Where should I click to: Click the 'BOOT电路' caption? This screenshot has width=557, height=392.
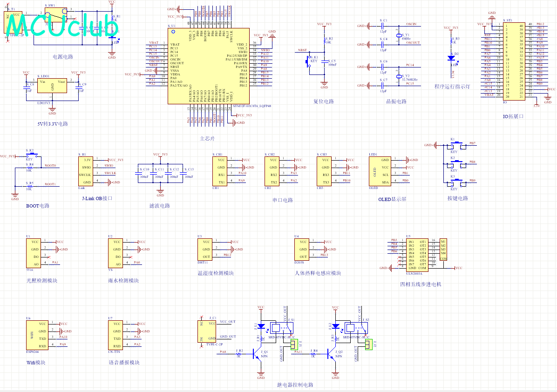click(x=38, y=206)
